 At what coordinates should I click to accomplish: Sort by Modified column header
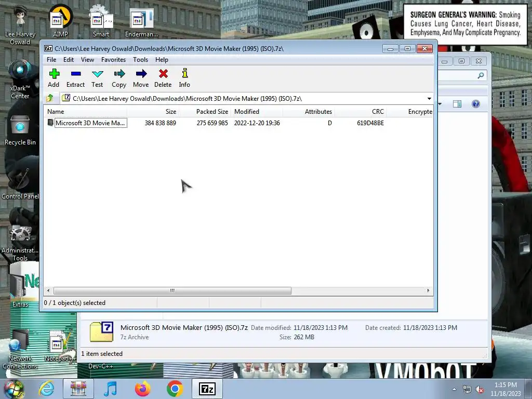click(x=257, y=112)
